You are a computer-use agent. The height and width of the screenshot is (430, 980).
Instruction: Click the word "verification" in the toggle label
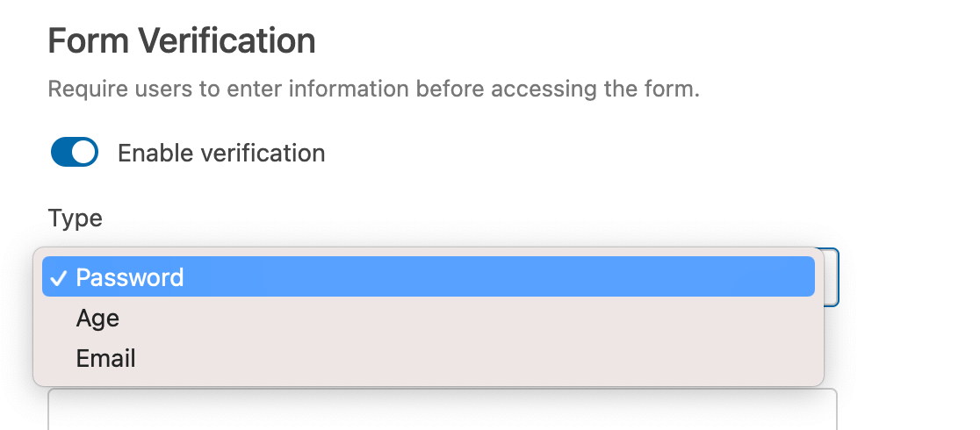click(263, 154)
